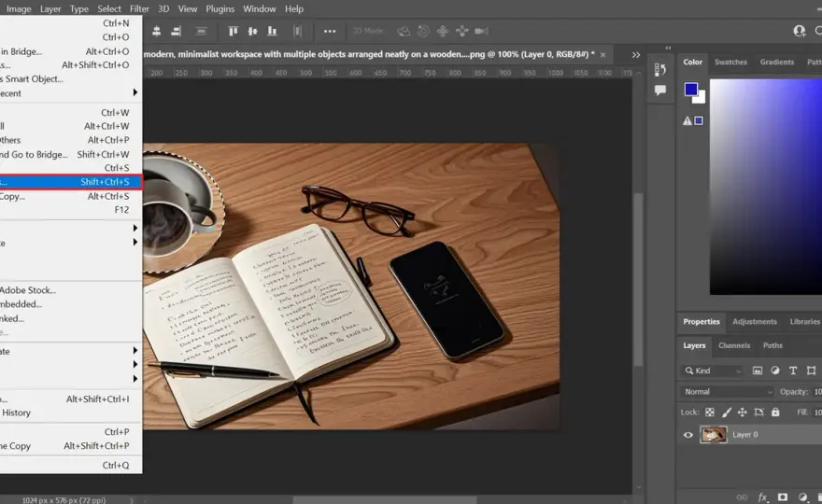
Task: Open the 3D menu
Action: coord(163,9)
